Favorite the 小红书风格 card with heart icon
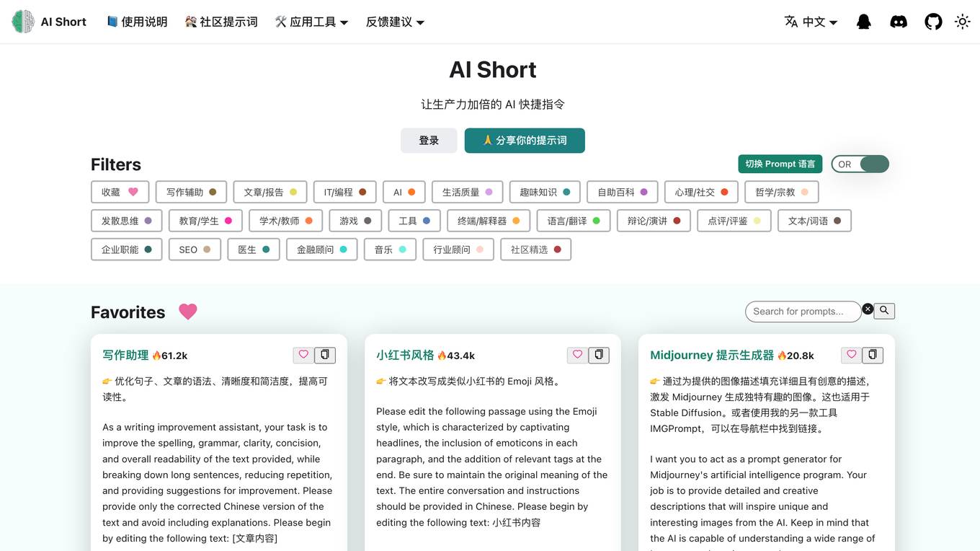Image resolution: width=980 pixels, height=551 pixels. point(577,355)
